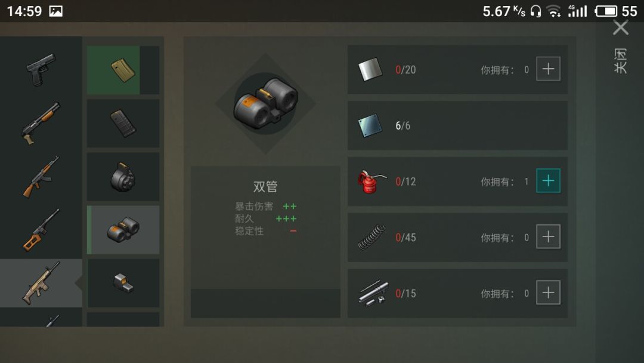Choose the AK-47 rifle icon
Image resolution: width=644 pixels, height=363 pixels.
[x=41, y=177]
